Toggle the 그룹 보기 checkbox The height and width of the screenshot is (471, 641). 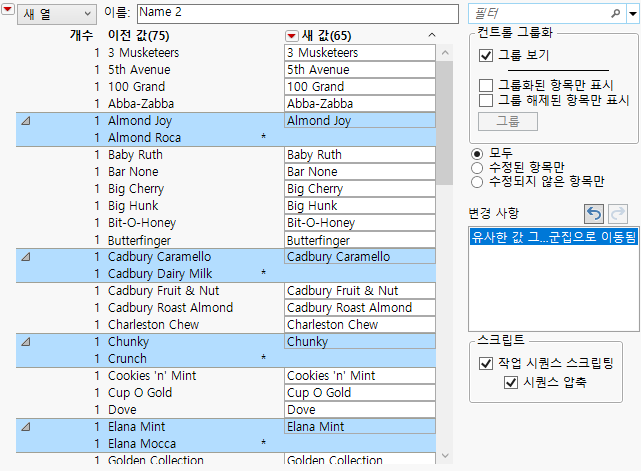tap(486, 55)
